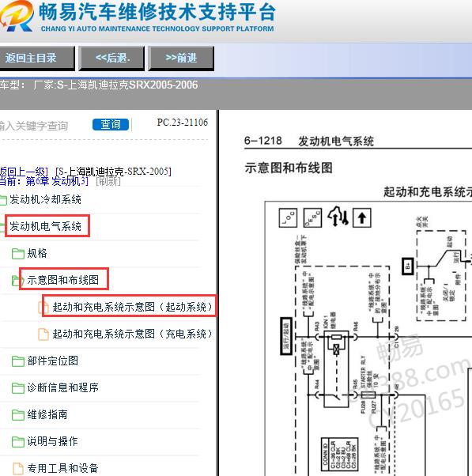Click the S-上海凯迪拉克SRX2005-2006 vehicle model text
This screenshot has width=472, height=476.
coord(127,85)
